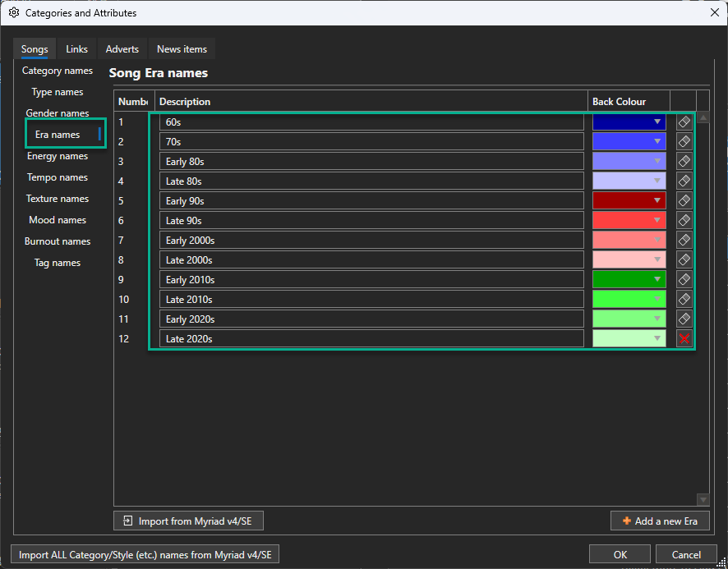728x569 pixels.
Task: Open colour dropdown for Late 80s
Action: coord(629,181)
